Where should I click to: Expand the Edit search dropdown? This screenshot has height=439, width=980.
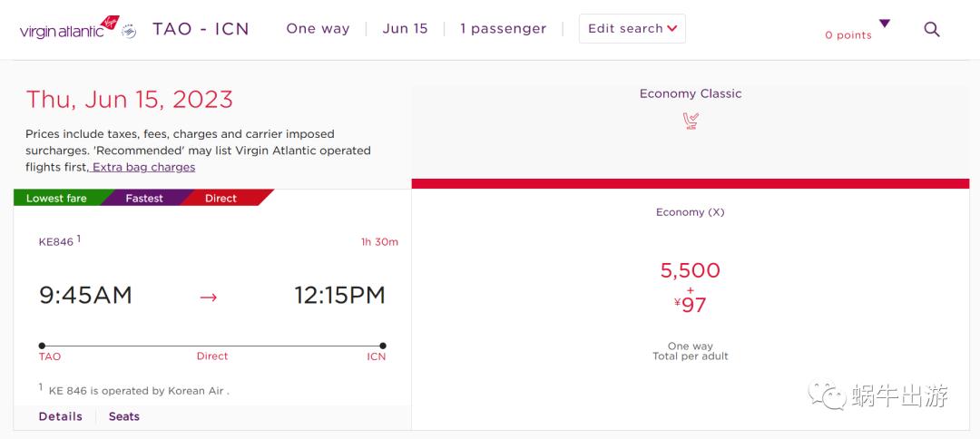tap(632, 29)
